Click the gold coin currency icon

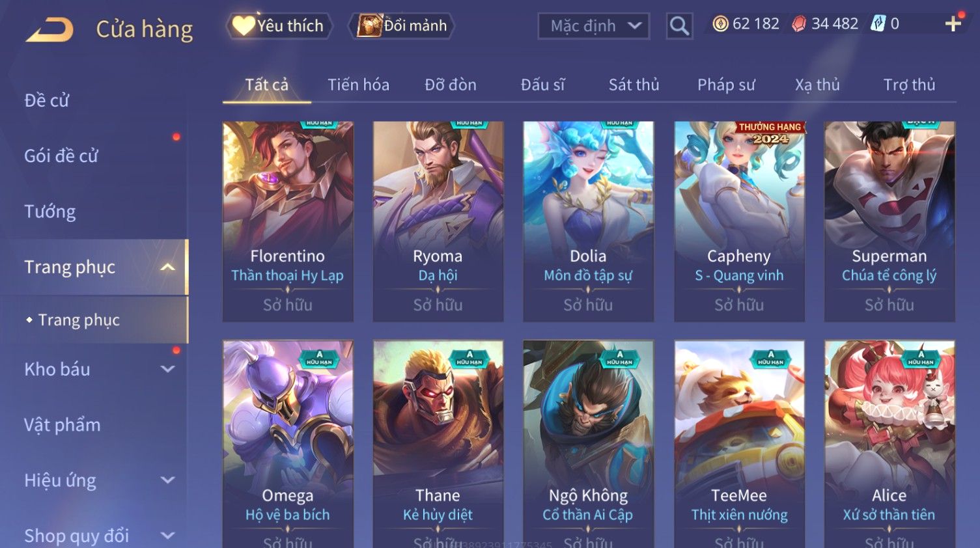pos(720,24)
